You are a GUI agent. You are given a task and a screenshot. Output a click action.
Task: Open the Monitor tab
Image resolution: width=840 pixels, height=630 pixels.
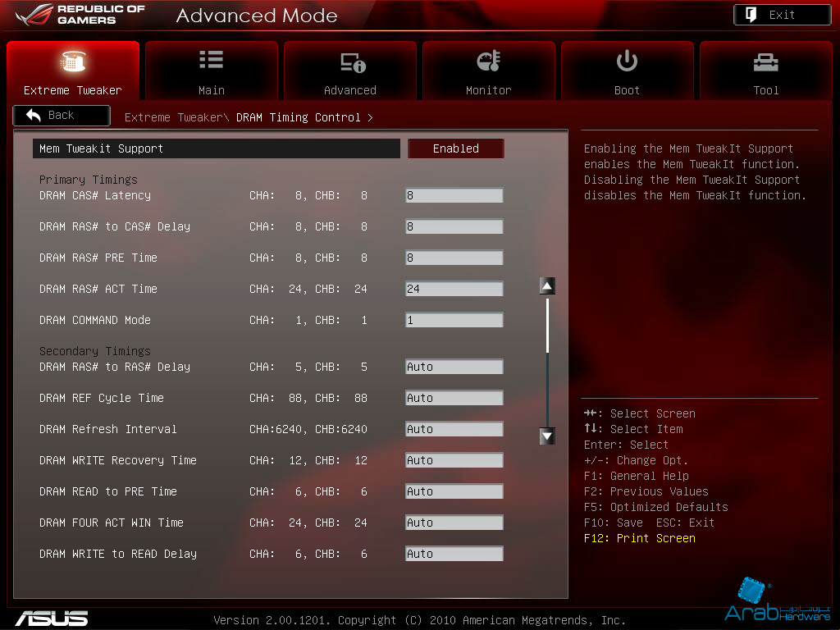(489, 71)
